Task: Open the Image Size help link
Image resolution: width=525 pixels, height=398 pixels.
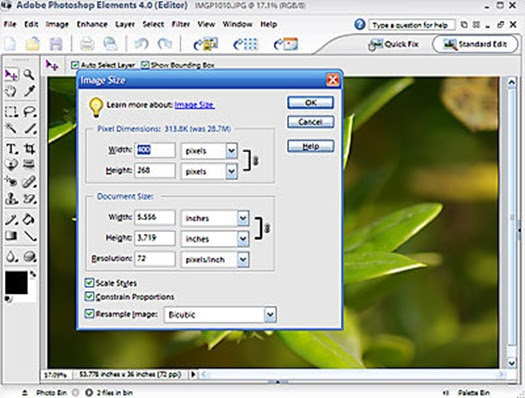Action: pos(195,105)
